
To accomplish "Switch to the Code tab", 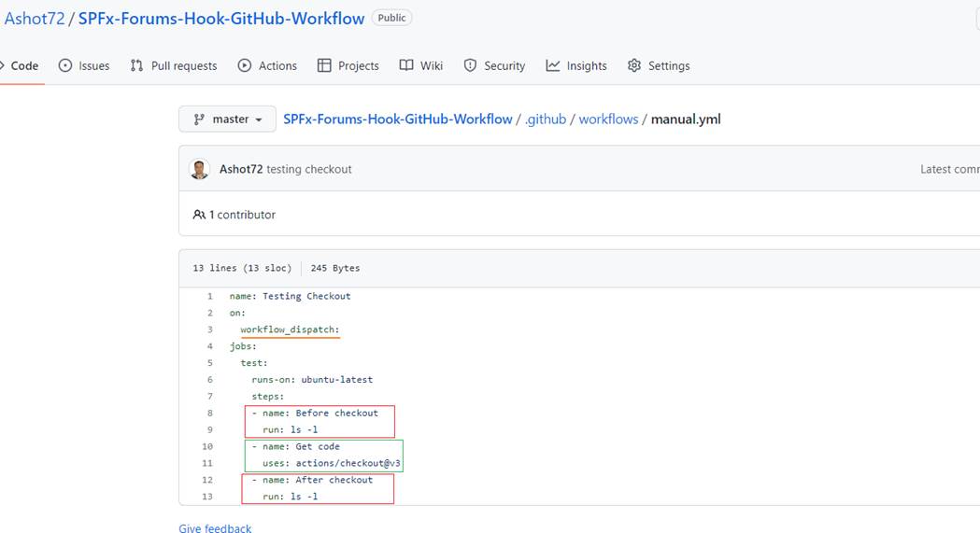I will pos(24,65).
